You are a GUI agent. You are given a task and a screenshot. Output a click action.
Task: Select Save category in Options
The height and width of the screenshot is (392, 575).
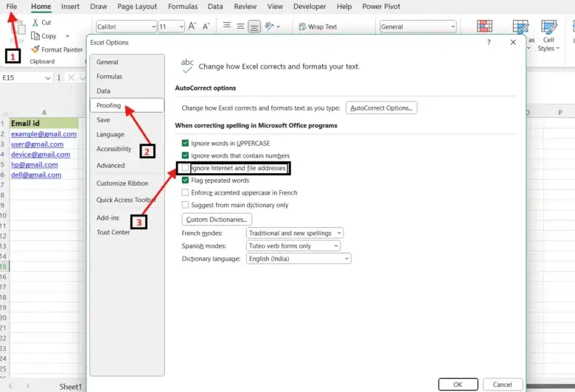[x=127, y=120]
